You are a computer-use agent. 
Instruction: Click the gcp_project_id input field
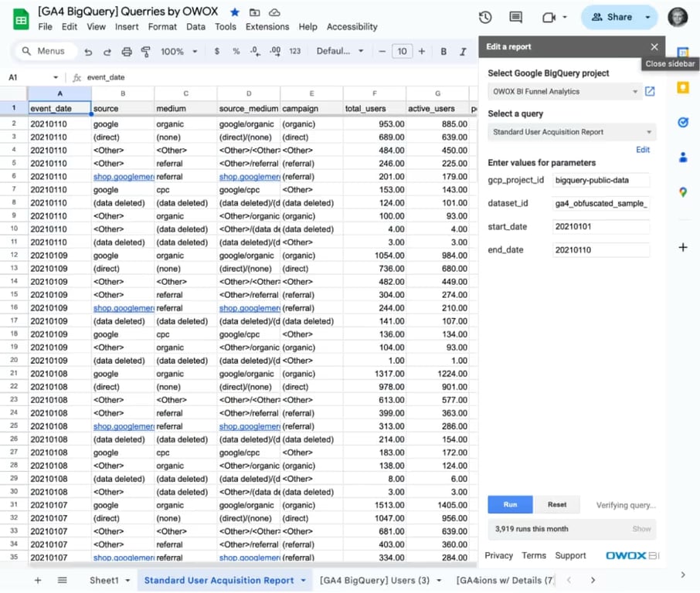coord(601,180)
